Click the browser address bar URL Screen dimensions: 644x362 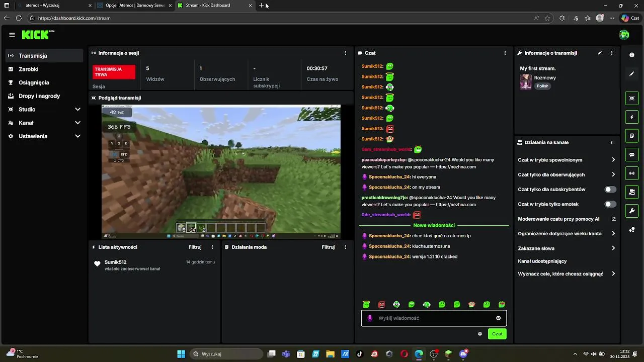pos(74,18)
